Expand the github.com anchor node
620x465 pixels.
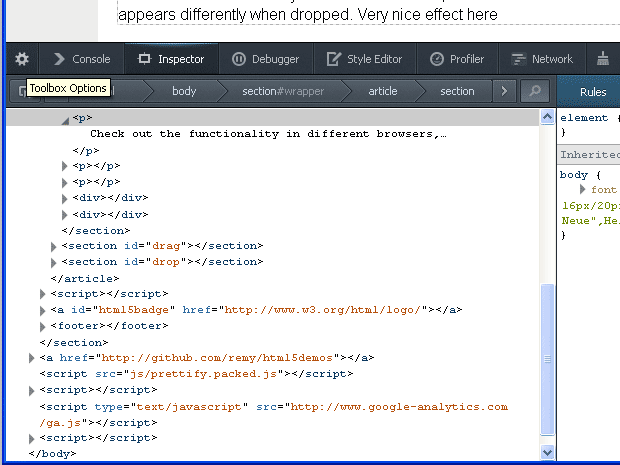click(31, 358)
